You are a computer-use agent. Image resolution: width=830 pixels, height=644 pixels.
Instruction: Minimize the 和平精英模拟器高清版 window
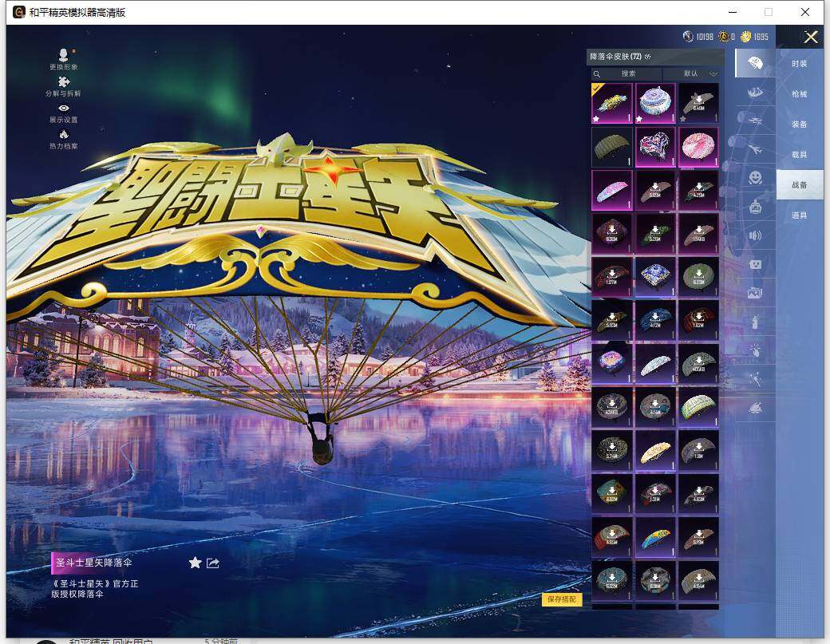click(733, 12)
